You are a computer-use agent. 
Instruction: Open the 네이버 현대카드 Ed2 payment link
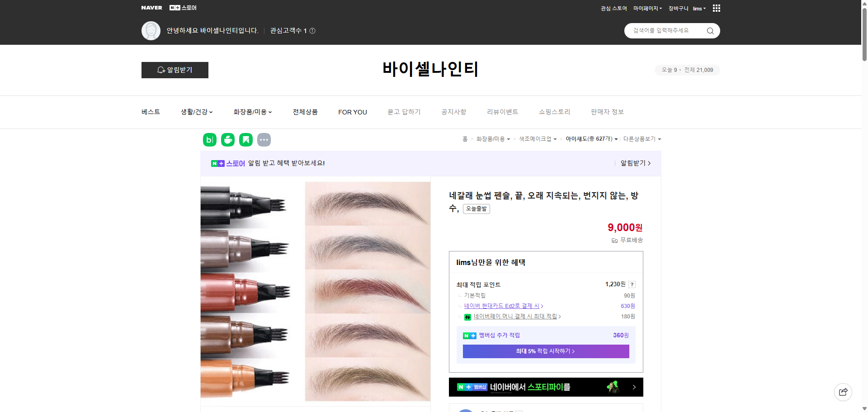[502, 306]
